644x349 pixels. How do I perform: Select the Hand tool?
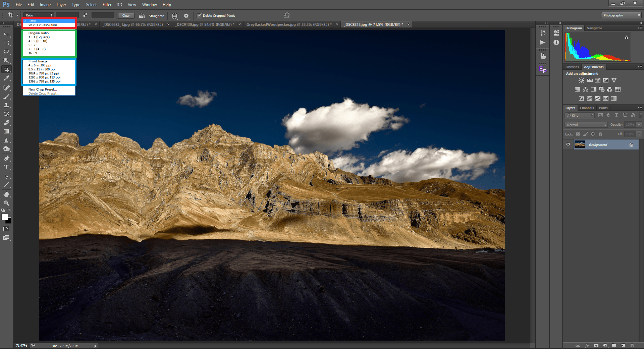coord(6,194)
